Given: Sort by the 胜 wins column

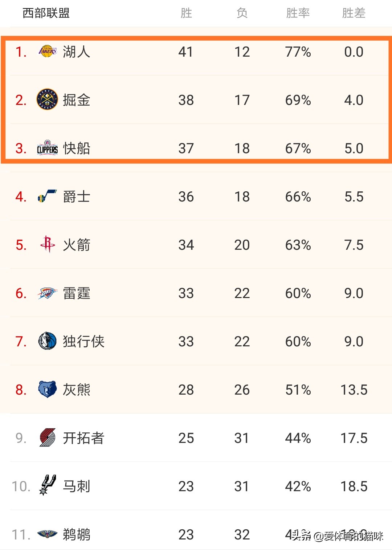Looking at the screenshot, I should point(186,13).
